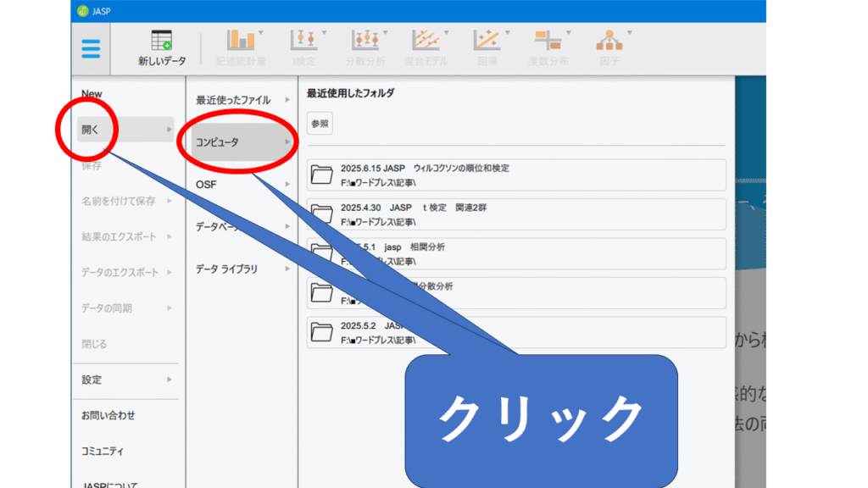Expand arrow next to 結果のエクスポート

pos(170,237)
